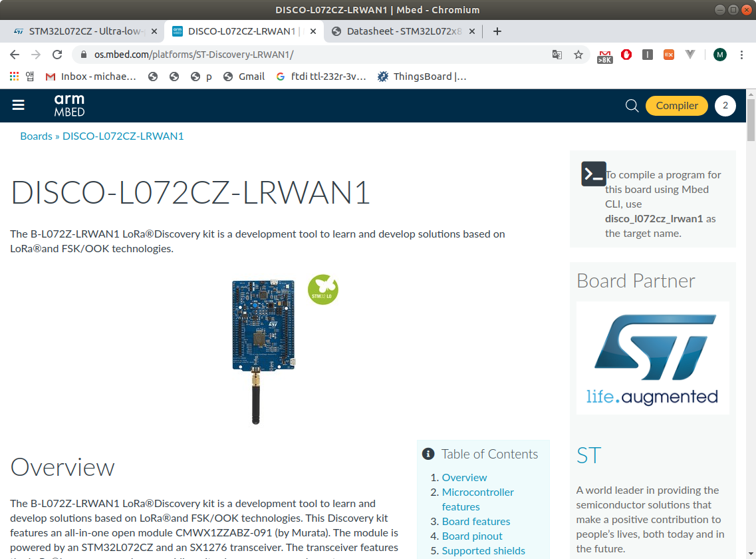Click the gray V-shaped extension icon
The height and width of the screenshot is (559, 756).
[x=690, y=55]
